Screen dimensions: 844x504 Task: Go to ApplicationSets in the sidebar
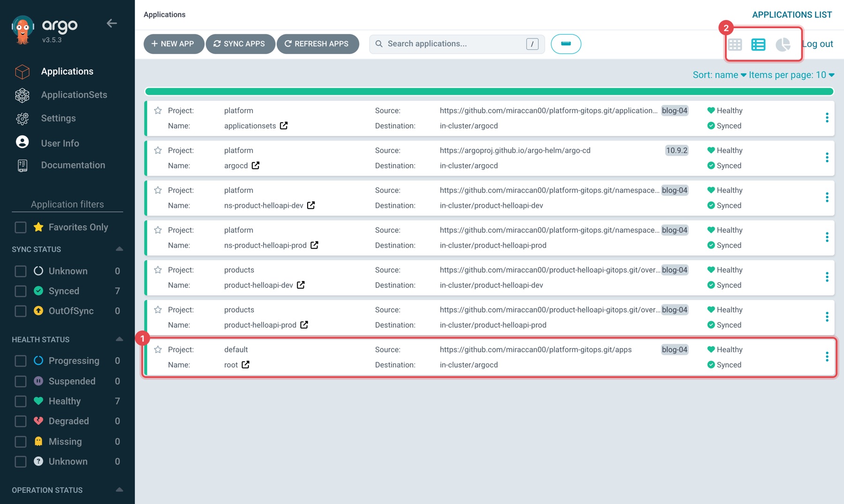click(74, 95)
